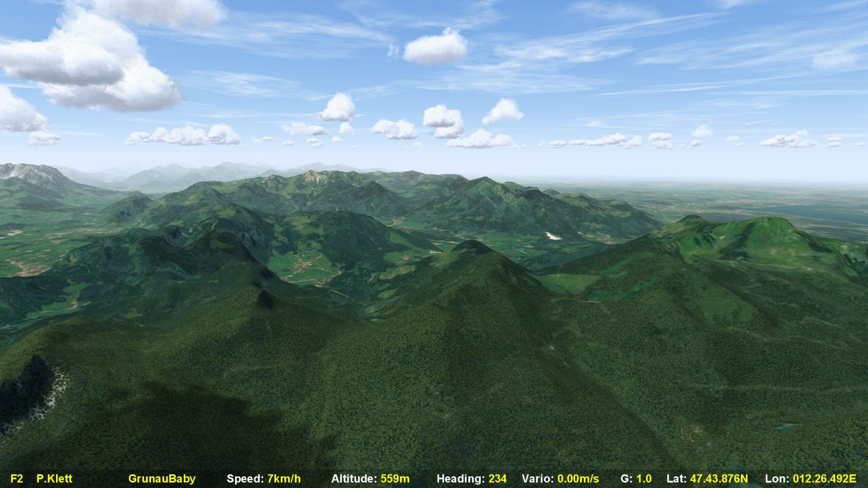Click the Heading 234 readout
This screenshot has height=488, width=868.
click(472, 479)
